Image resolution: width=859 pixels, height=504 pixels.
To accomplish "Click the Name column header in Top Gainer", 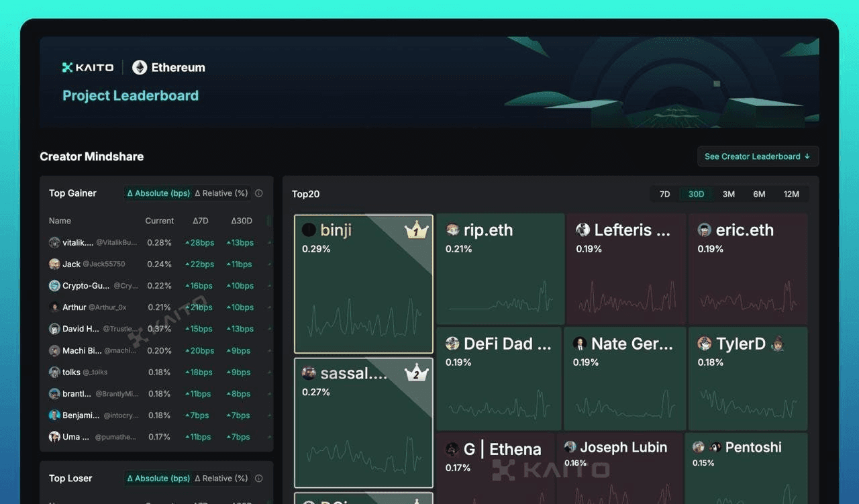I will pyautogui.click(x=60, y=221).
